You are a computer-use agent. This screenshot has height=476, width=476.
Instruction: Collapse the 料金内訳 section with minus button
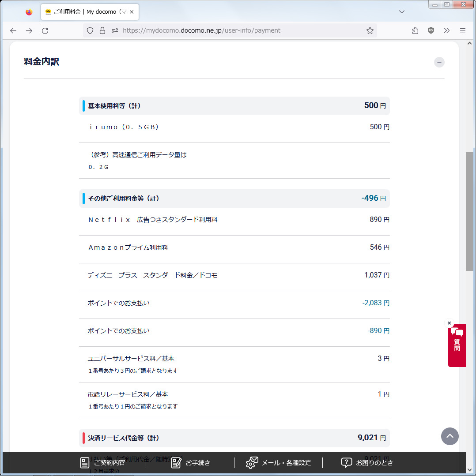click(x=439, y=62)
